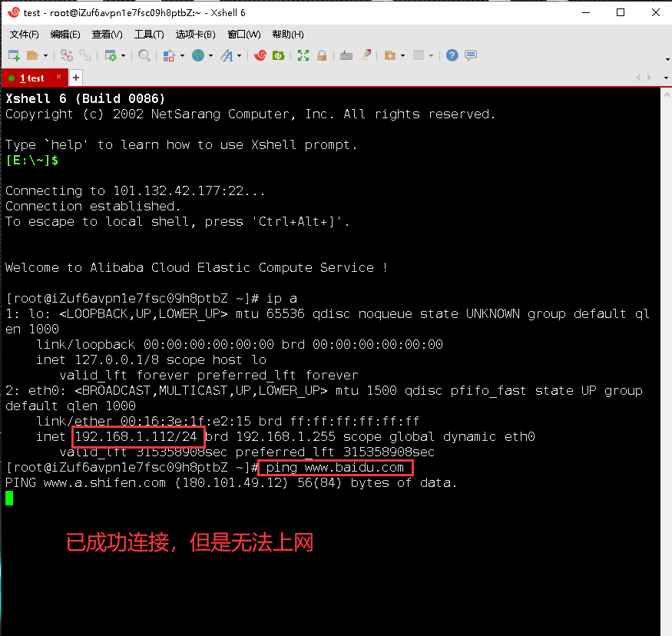This screenshot has width=672, height=636.
Task: Open the 文件(F) menu
Action: pos(25,35)
